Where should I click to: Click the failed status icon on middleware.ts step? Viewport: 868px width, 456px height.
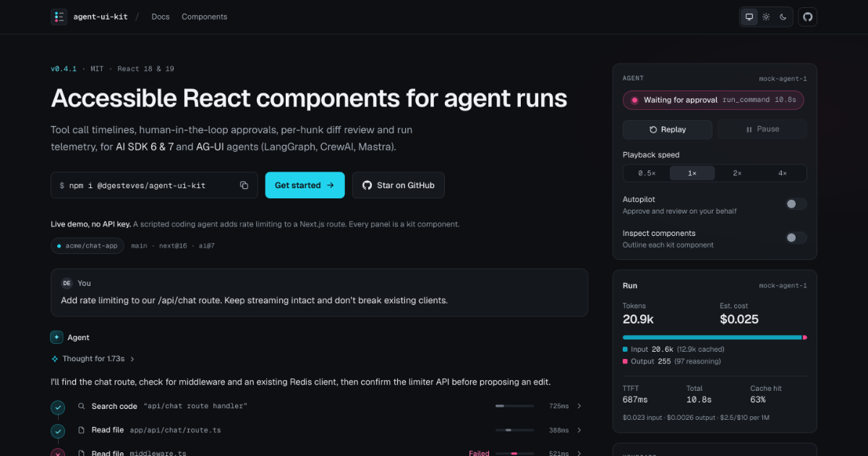[58, 453]
